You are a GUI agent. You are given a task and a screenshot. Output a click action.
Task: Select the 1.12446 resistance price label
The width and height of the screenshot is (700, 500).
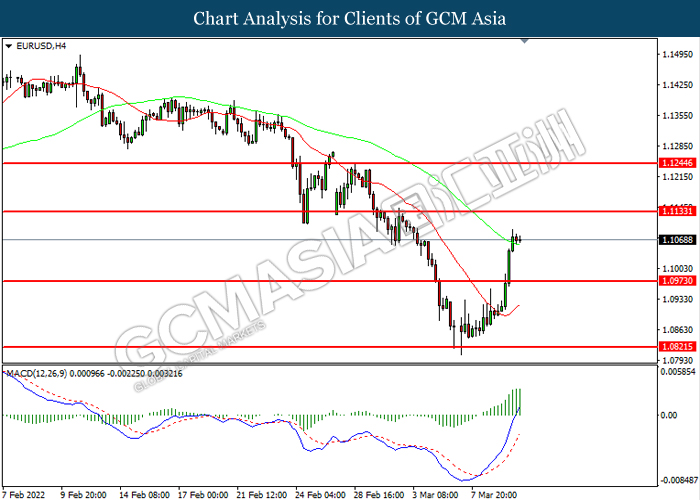click(x=677, y=163)
